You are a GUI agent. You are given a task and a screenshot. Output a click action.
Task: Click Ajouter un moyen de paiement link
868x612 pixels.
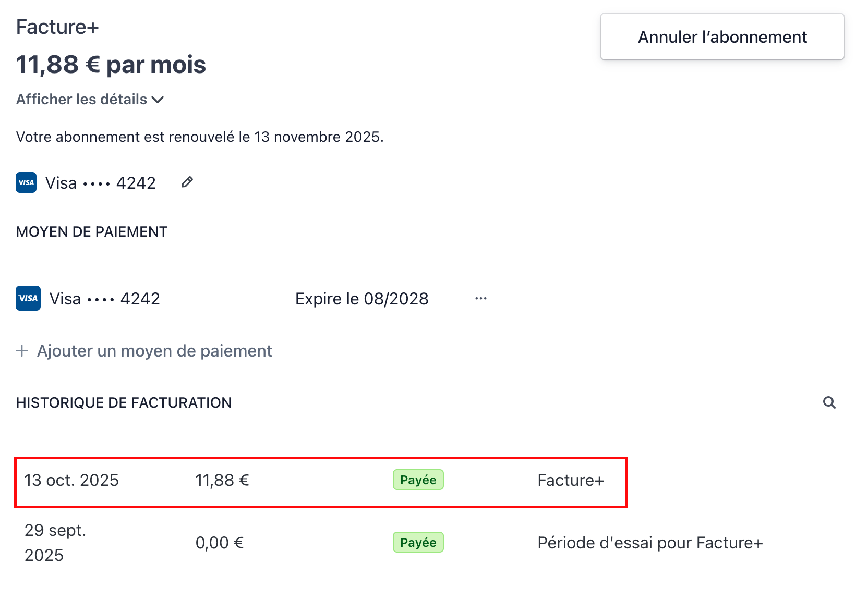154,351
